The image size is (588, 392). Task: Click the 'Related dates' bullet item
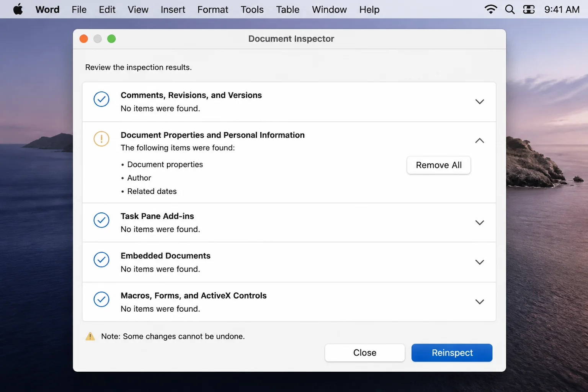(152, 191)
